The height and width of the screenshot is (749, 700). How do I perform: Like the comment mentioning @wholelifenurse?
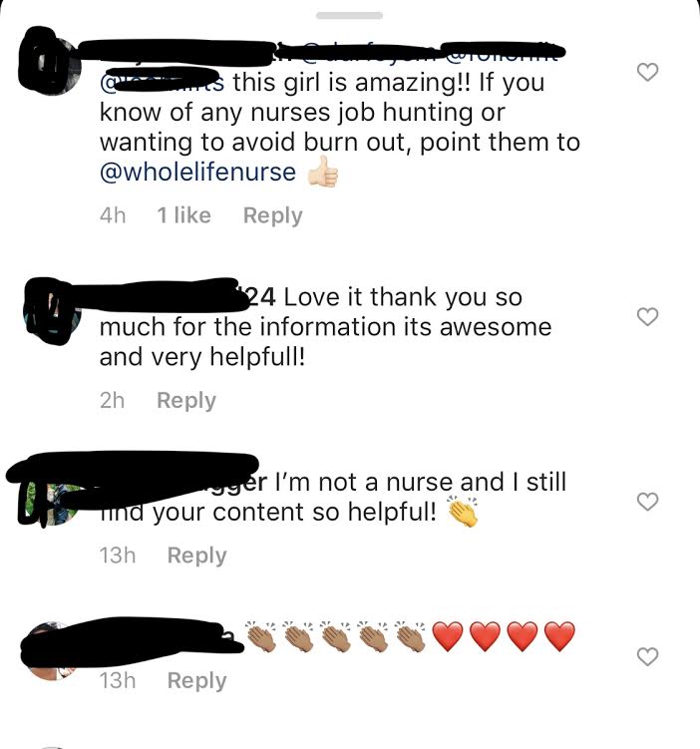point(647,72)
